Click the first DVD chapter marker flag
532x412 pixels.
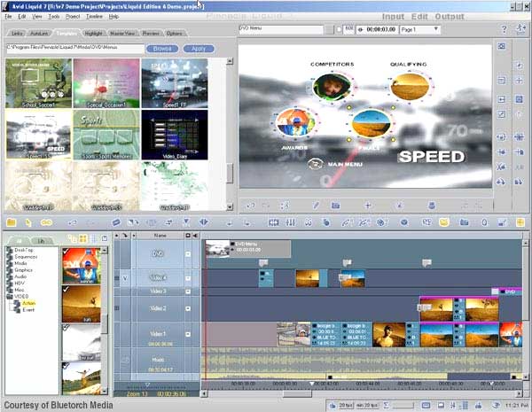coord(263,262)
